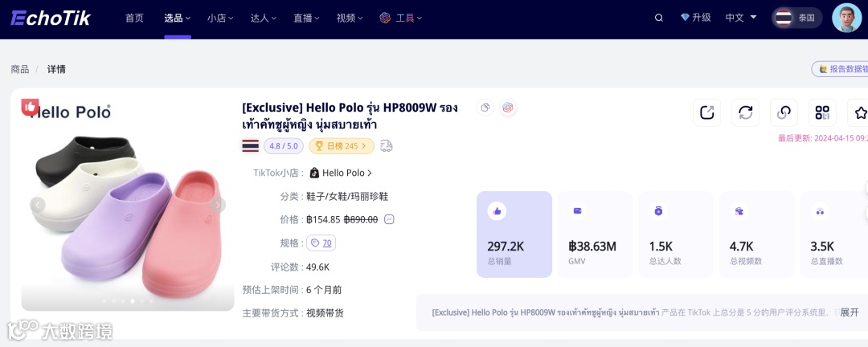Click the upgrade diamond 升级 button
This screenshot has width=868, height=347.
tap(696, 18)
